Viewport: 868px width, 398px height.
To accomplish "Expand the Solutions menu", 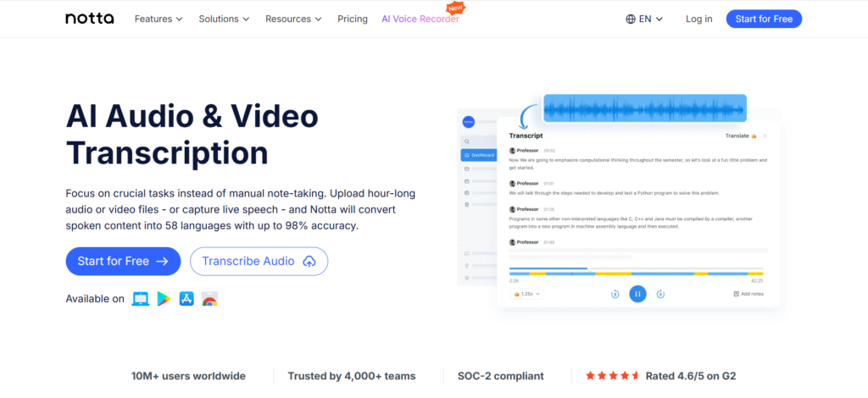I will pyautogui.click(x=224, y=19).
